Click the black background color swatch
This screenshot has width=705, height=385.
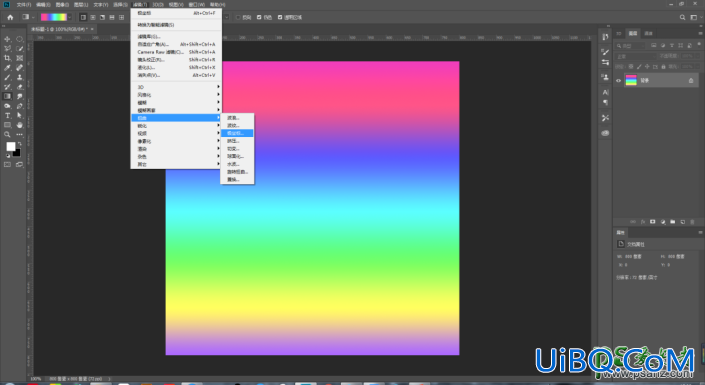(x=17, y=153)
